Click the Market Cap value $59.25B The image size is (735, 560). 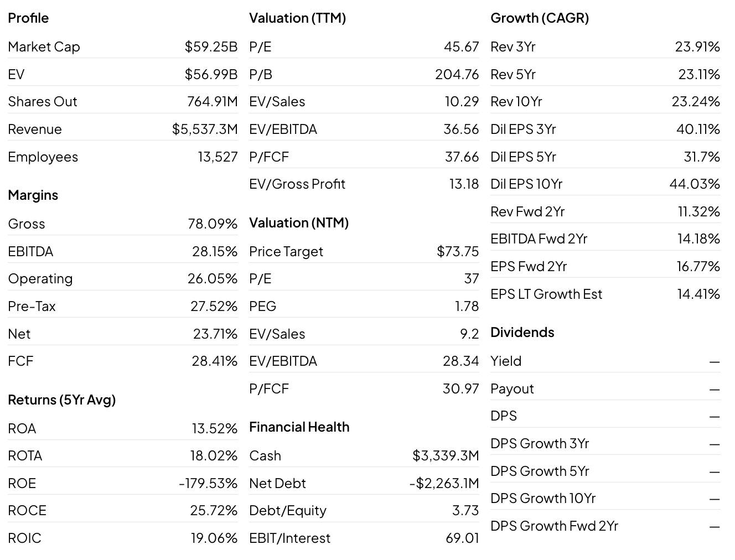[x=211, y=47]
